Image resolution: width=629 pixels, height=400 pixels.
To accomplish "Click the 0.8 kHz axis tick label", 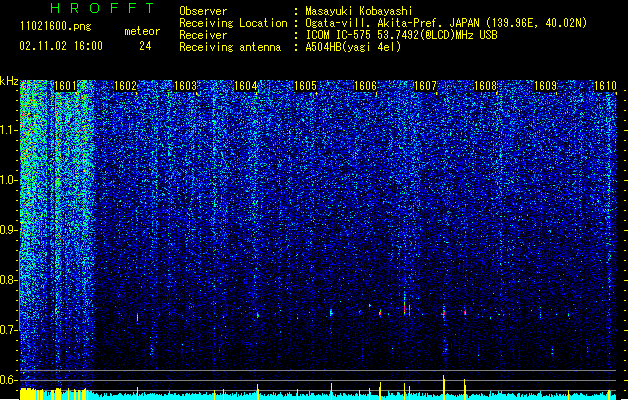I will click(9, 280).
